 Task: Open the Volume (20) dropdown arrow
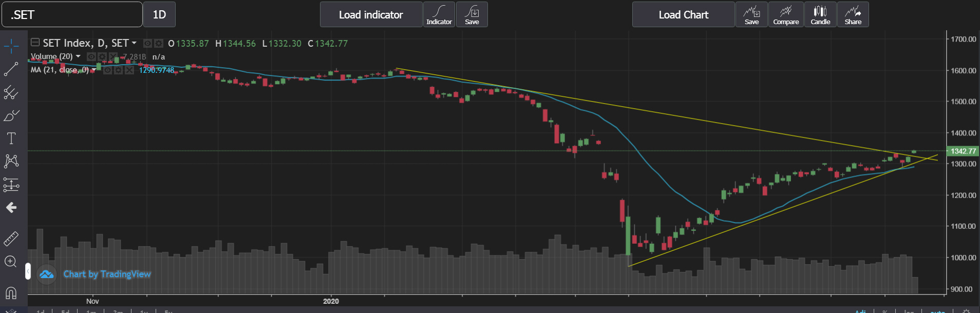[78, 56]
